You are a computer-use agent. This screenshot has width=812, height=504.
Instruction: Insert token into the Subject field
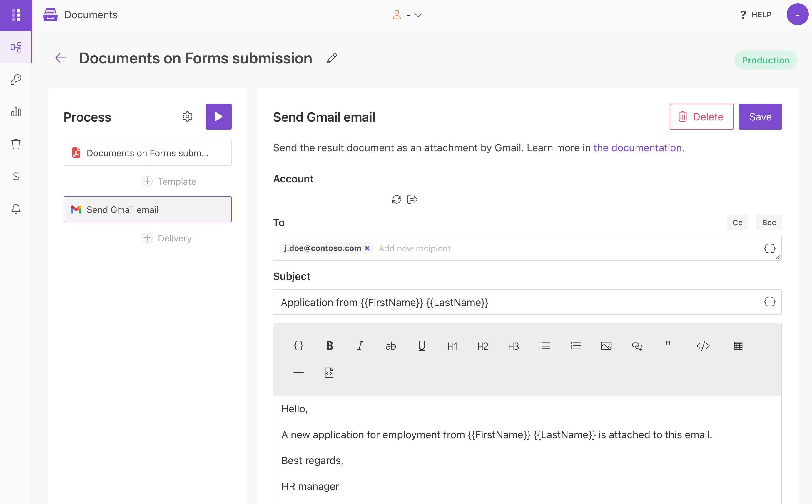[770, 302]
